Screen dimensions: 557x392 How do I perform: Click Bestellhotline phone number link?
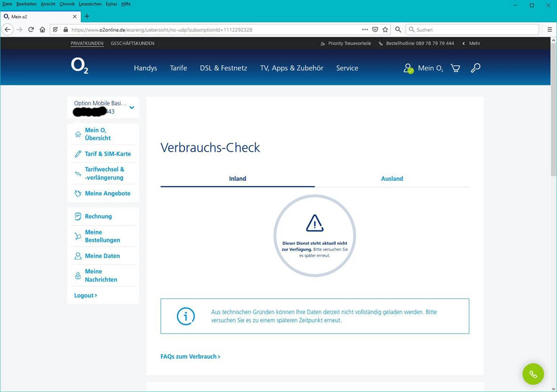click(x=416, y=43)
